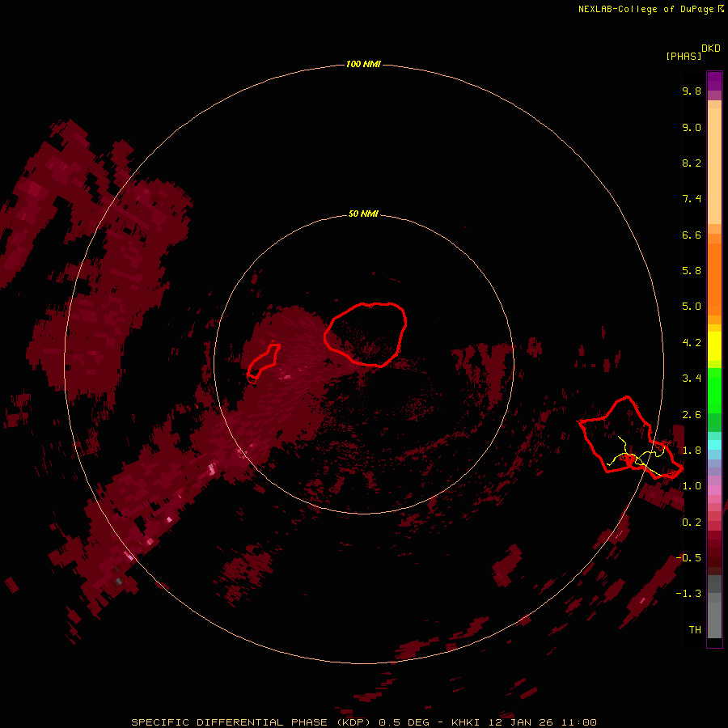
Task: Click the bright green color bar segment
Action: pos(714,390)
